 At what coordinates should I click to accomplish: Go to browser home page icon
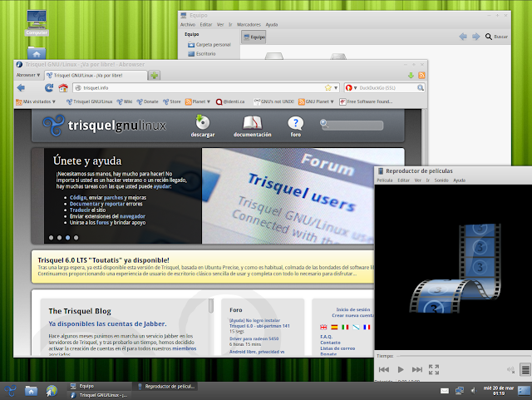click(63, 88)
